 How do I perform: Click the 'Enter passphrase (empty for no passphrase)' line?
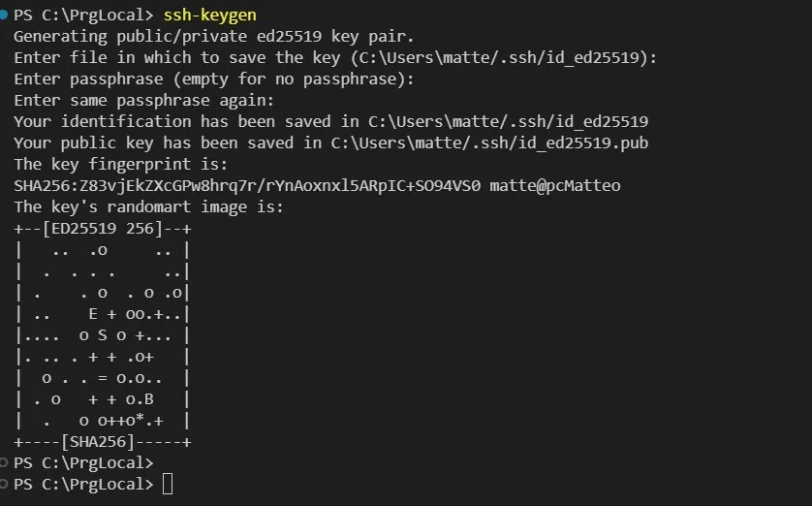(214, 79)
